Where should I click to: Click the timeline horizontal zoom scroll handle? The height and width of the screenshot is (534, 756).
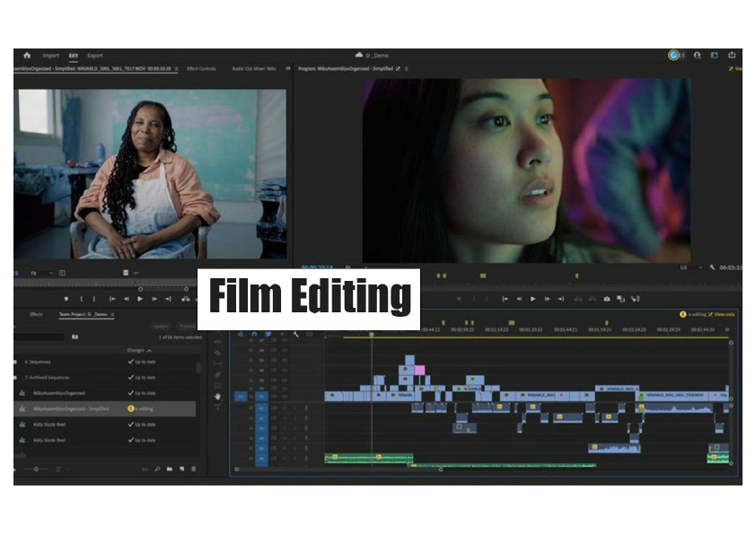pyautogui.click(x=441, y=469)
